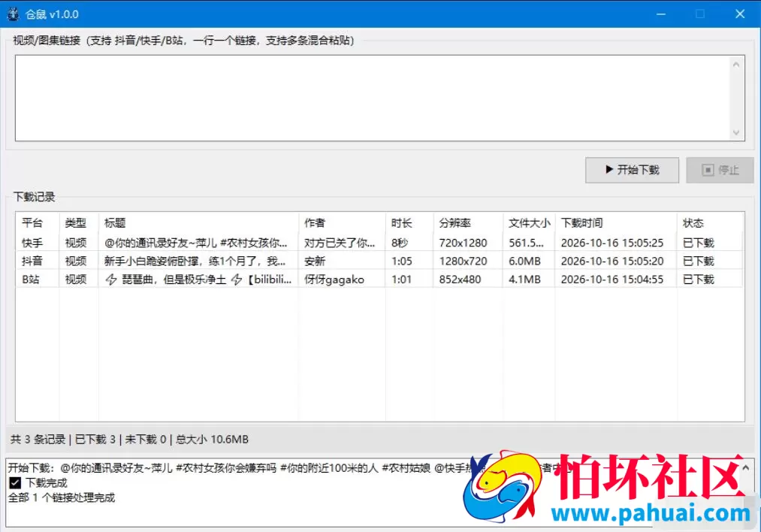Viewport: 761px width, 532px height.
Task: Click title 新手小白跪姿俯卧撑
Action: point(195,261)
